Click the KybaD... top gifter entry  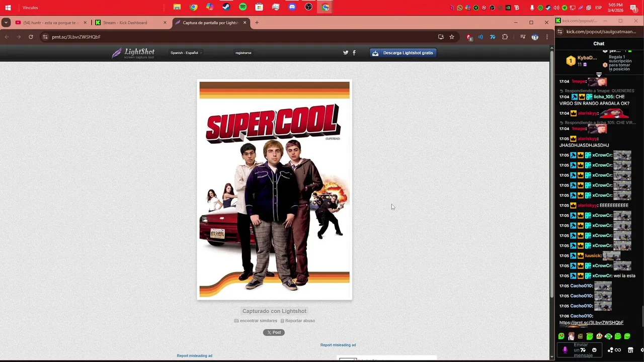click(582, 61)
